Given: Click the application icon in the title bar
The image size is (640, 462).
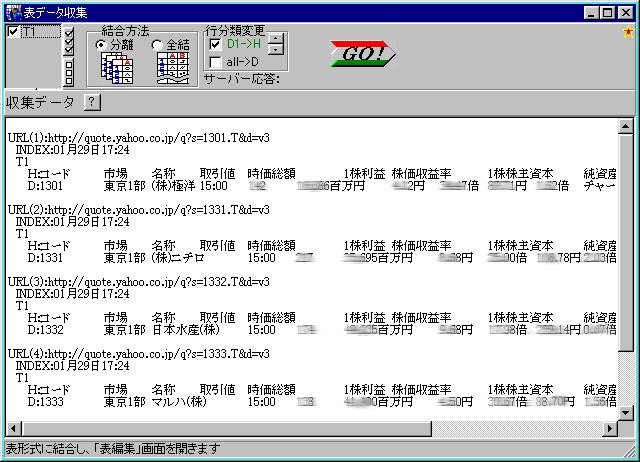Looking at the screenshot, I should coord(13,13).
